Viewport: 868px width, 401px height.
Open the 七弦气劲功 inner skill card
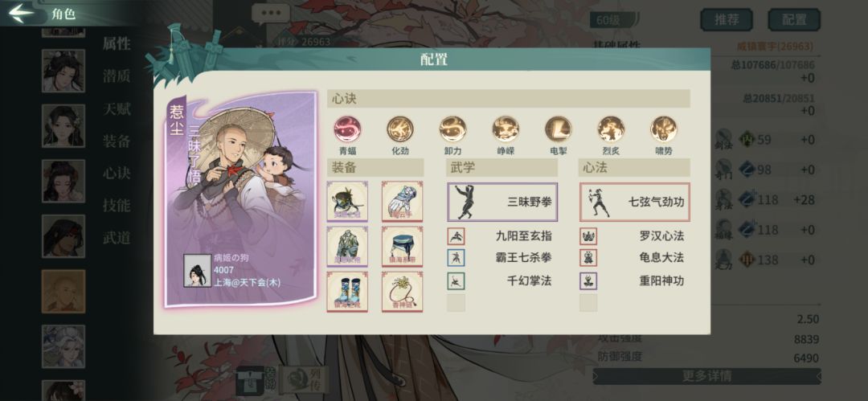(x=635, y=203)
